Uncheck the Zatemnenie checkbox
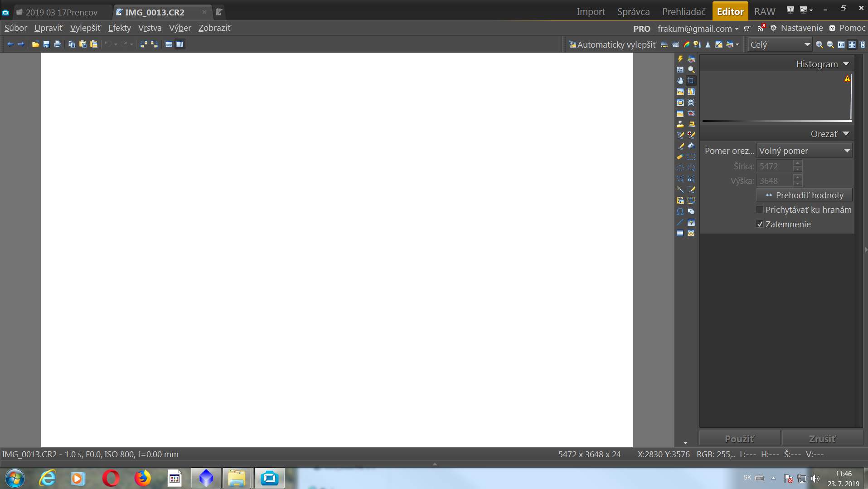This screenshot has height=489, width=868. 760,224
